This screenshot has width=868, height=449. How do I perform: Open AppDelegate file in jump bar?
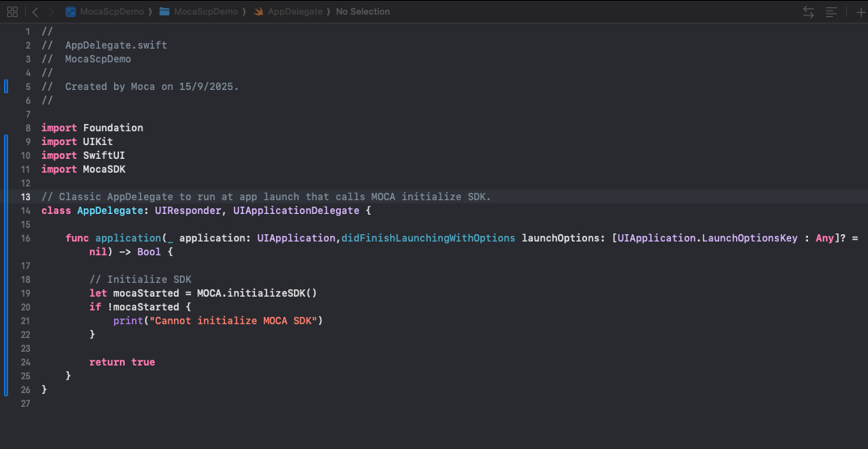tap(295, 11)
